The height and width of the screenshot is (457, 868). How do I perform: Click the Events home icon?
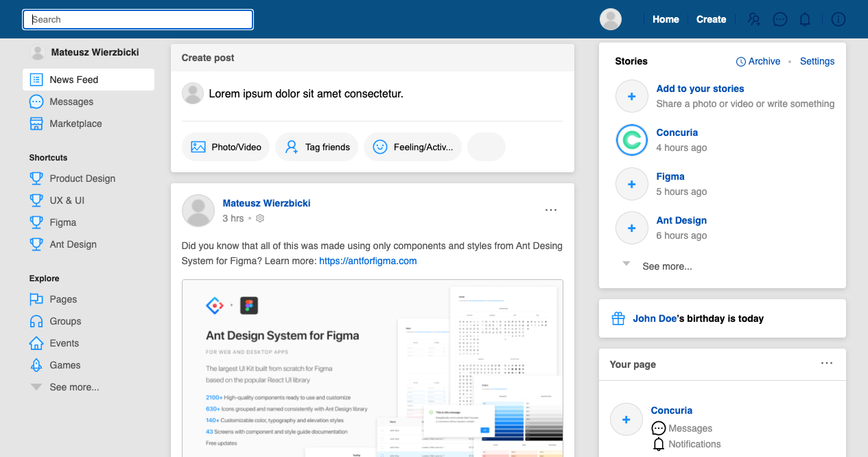(36, 343)
